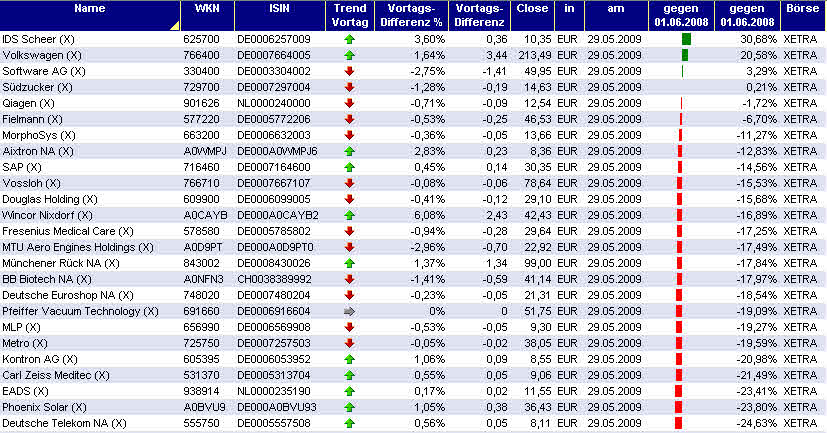Click the Close column header
This screenshot has height=433, width=827.
(532, 15)
